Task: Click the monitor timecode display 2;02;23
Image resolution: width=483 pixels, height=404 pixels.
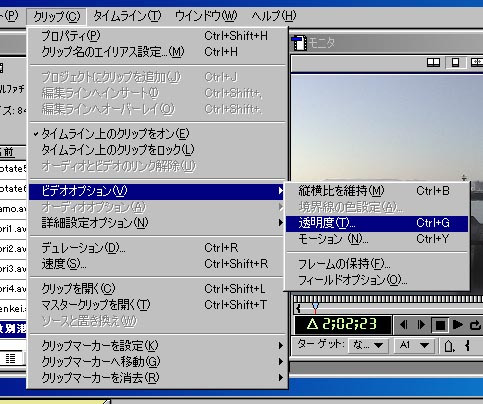Action: 343,324
